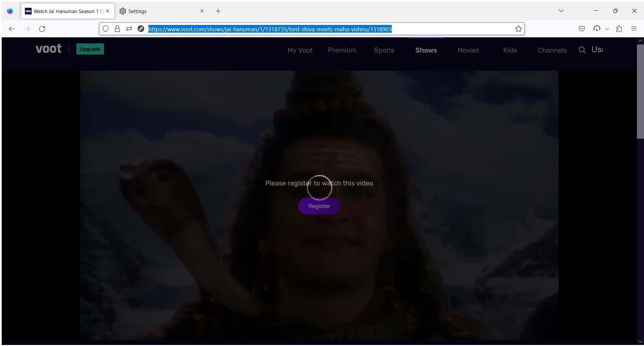The height and width of the screenshot is (346, 644).
Task: Click the Voot logo
Action: pos(48,49)
